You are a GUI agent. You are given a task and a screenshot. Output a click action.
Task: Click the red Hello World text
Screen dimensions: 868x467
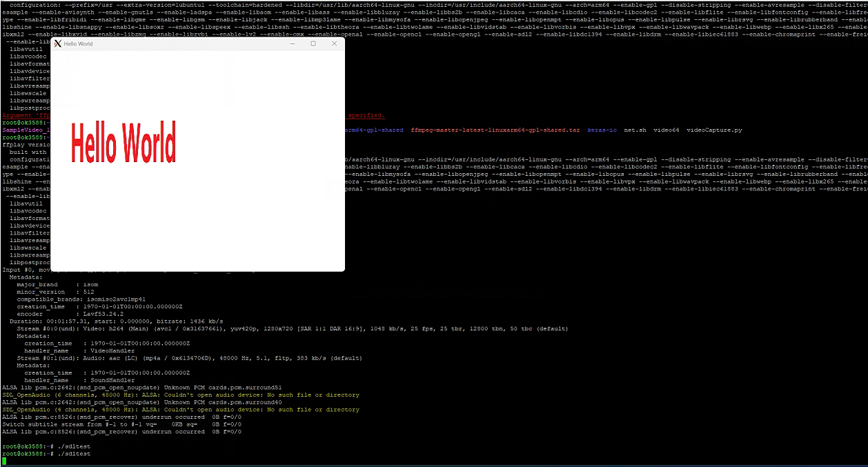124,142
